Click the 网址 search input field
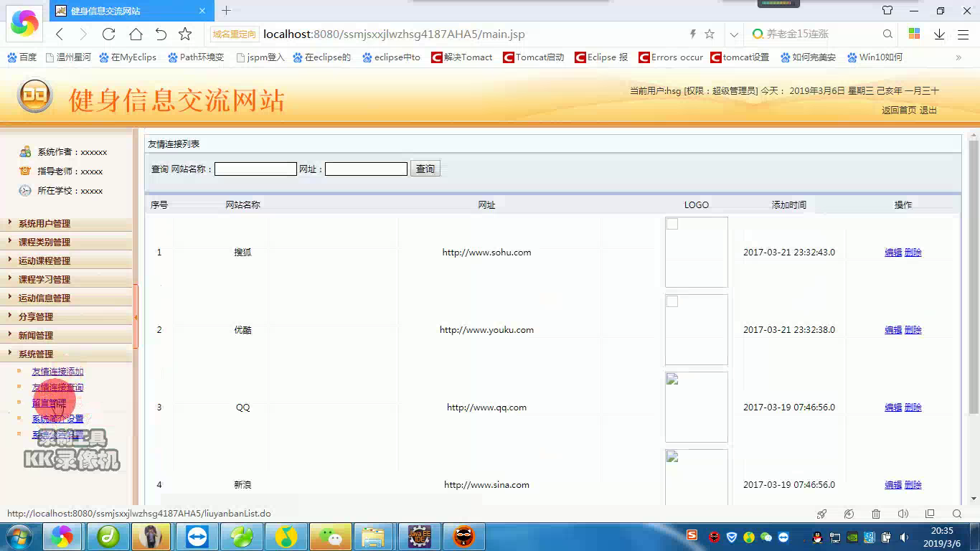980x551 pixels. pos(366,169)
